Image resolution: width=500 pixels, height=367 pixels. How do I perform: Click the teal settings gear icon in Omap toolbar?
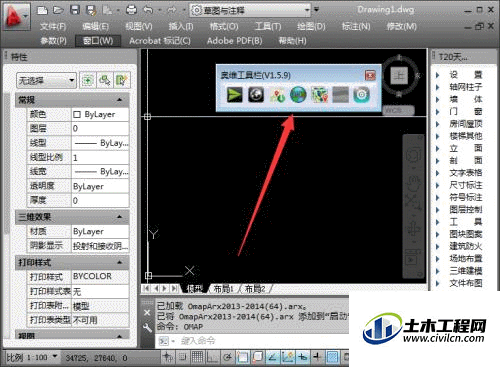point(361,95)
